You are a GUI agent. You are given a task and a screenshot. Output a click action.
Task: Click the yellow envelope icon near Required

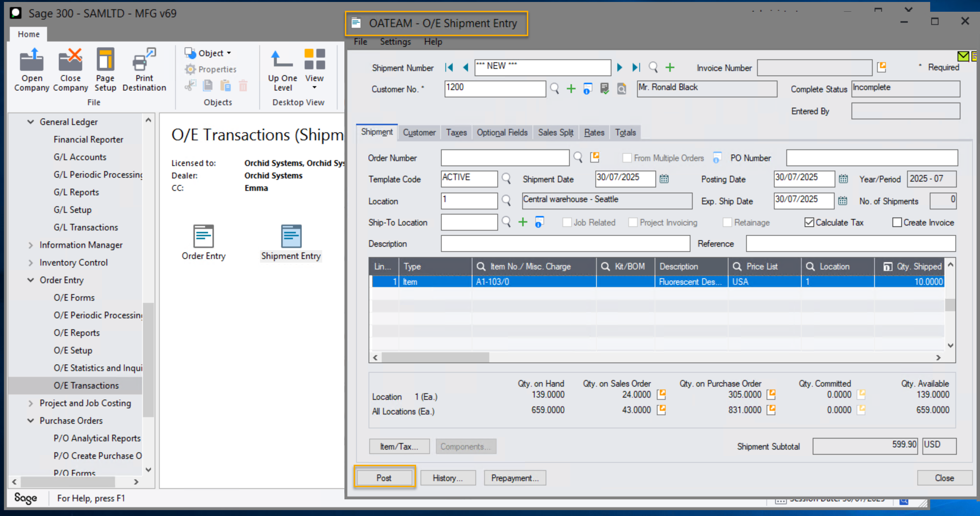(x=963, y=56)
